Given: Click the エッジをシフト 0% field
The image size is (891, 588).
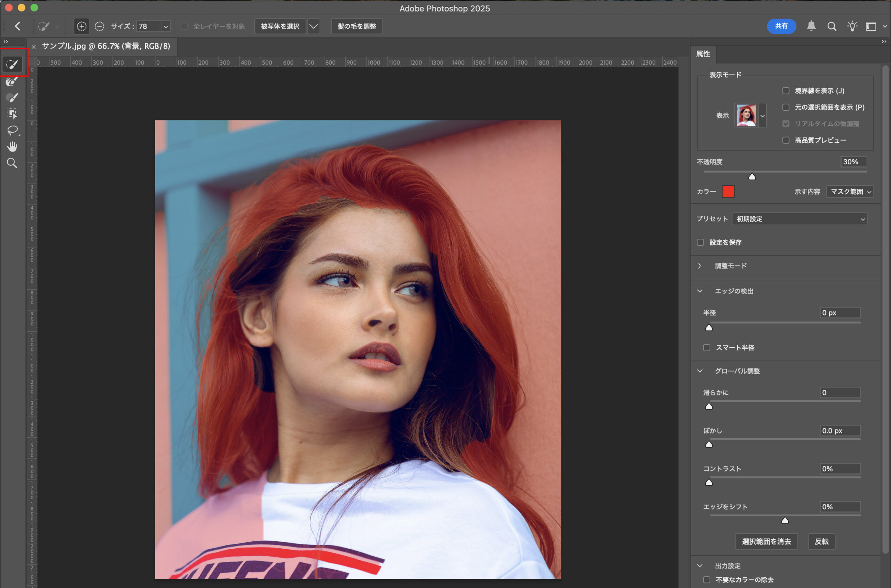Looking at the screenshot, I should point(839,507).
